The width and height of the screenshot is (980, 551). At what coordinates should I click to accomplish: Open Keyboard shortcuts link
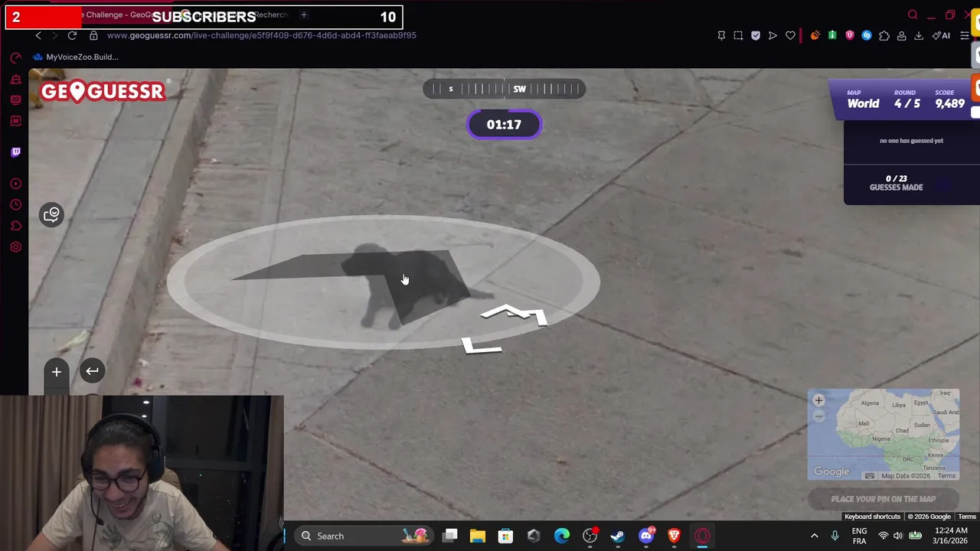[x=872, y=517]
